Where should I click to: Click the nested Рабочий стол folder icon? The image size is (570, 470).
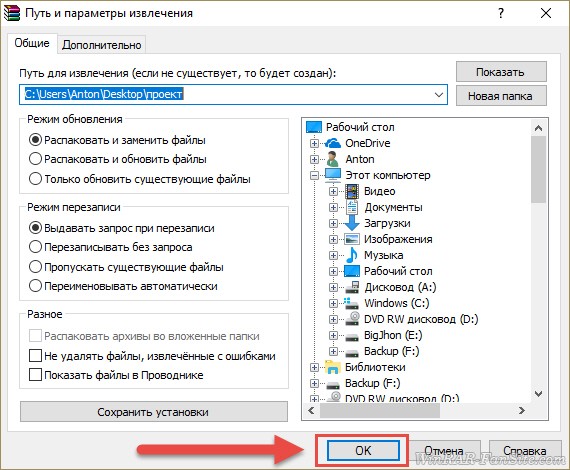[x=352, y=271]
